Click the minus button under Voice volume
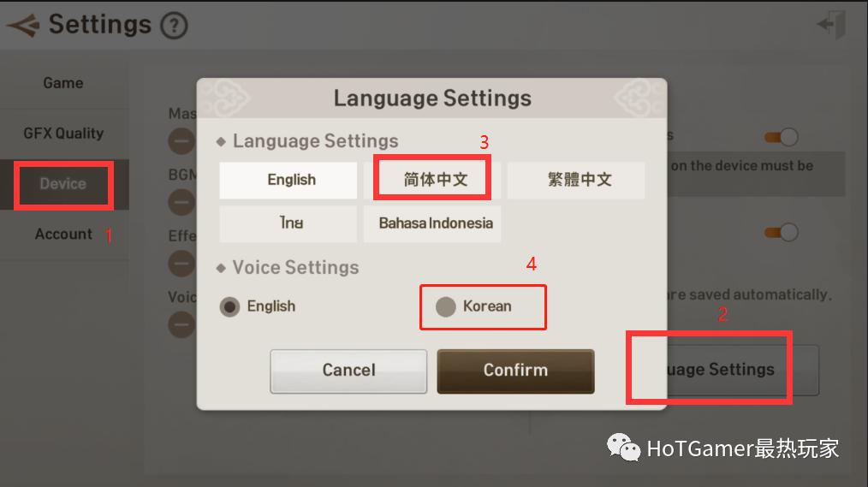This screenshot has height=487, width=868. click(x=182, y=324)
